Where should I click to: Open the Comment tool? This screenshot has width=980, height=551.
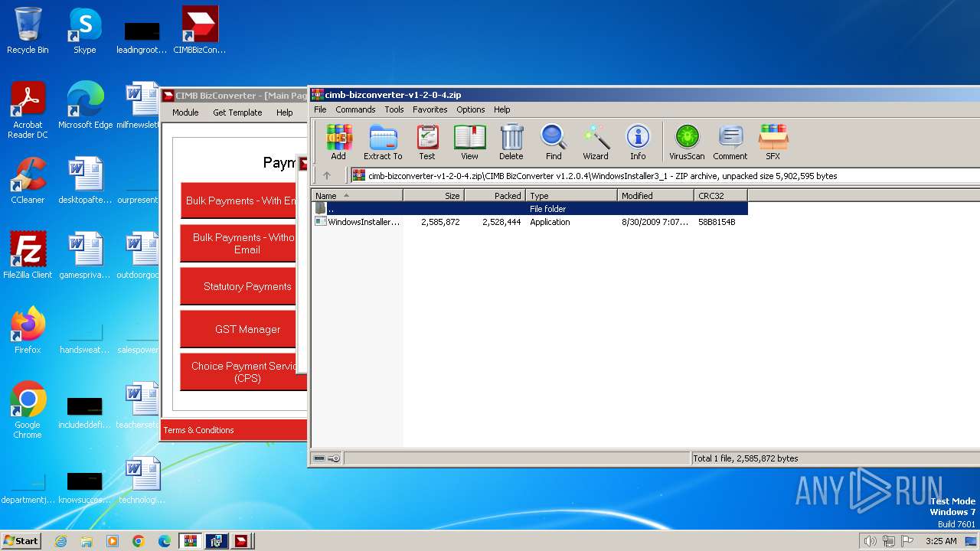click(730, 143)
